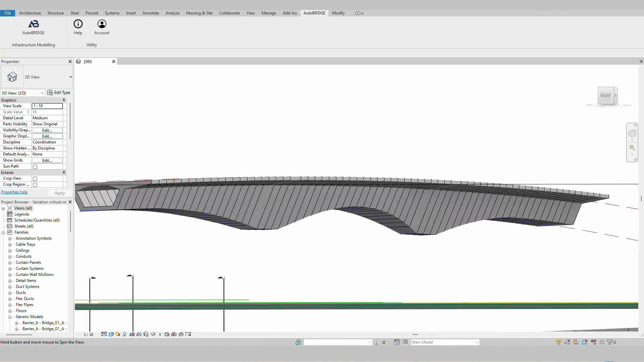Viewport: 644px width, 362px height.
Task: Open the Main Model design option dropdown
Action: tap(445, 342)
